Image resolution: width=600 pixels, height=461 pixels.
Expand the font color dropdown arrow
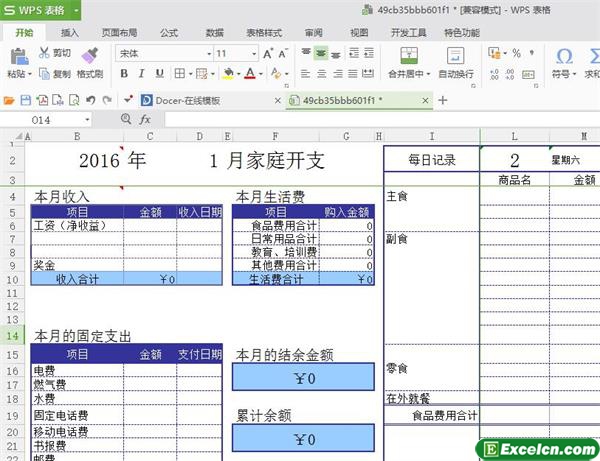coord(261,74)
